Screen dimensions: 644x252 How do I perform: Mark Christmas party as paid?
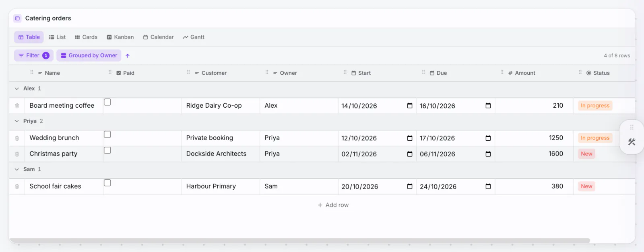107,150
